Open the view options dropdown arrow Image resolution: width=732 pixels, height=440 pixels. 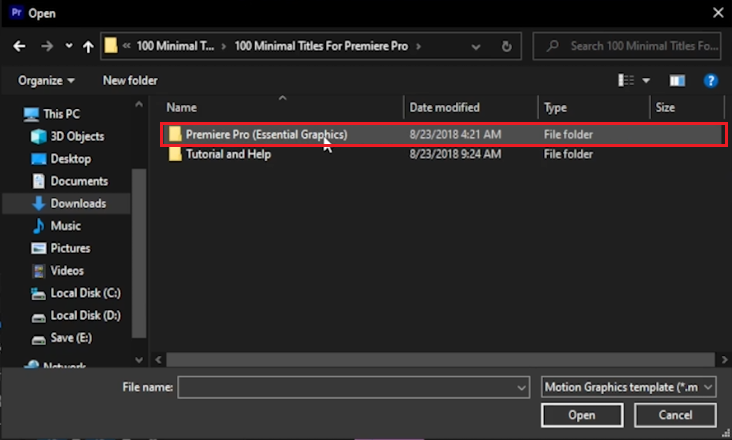pyautogui.click(x=646, y=81)
